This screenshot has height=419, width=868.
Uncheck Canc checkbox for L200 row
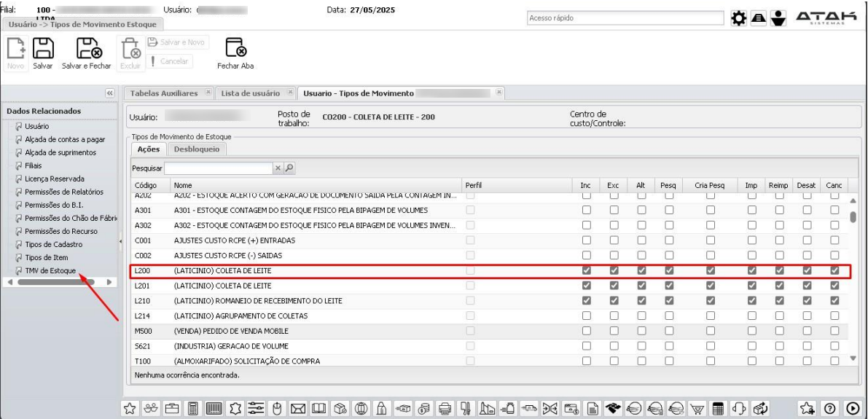pyautogui.click(x=834, y=270)
